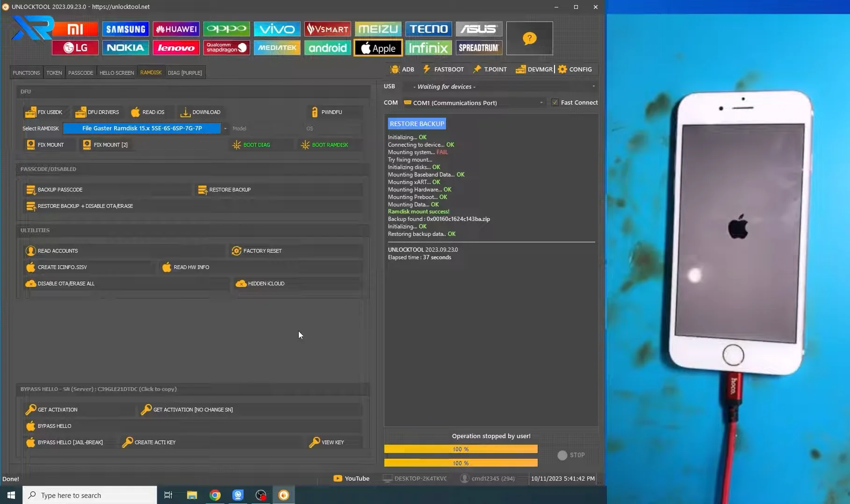Select the Qualcomm Snapdragon logo
Viewport: 850px width, 504px height.
click(x=227, y=48)
